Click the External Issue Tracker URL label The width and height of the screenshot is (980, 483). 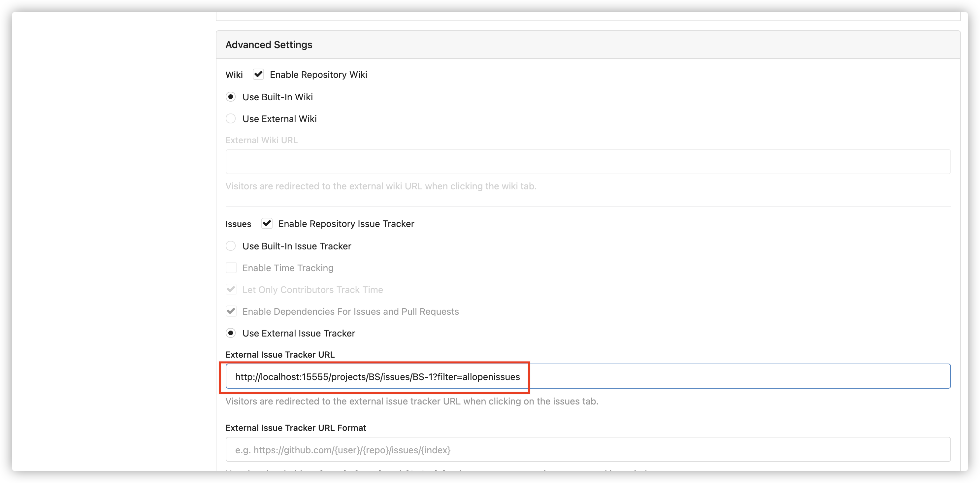click(x=279, y=354)
